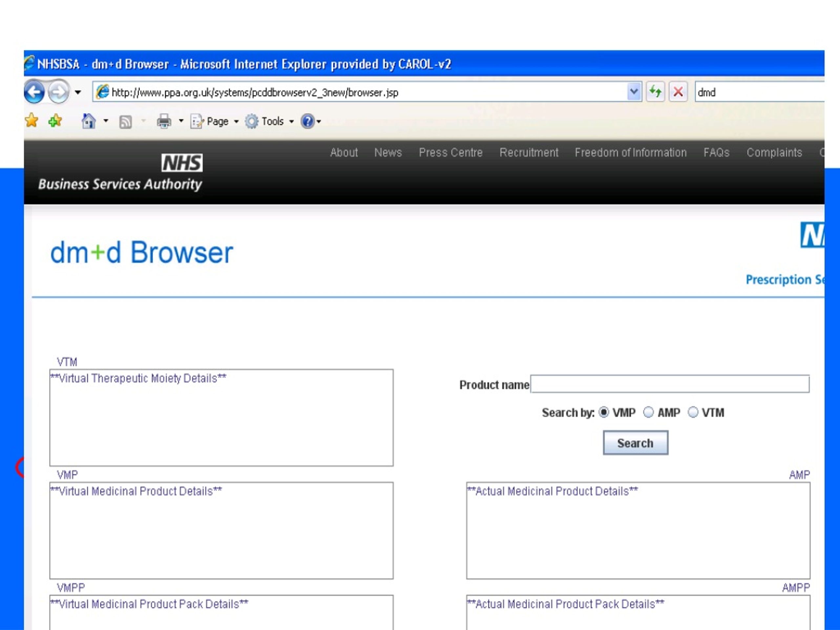Screen dimensions: 840x630
Task: Click the Product name text field
Action: (x=670, y=384)
